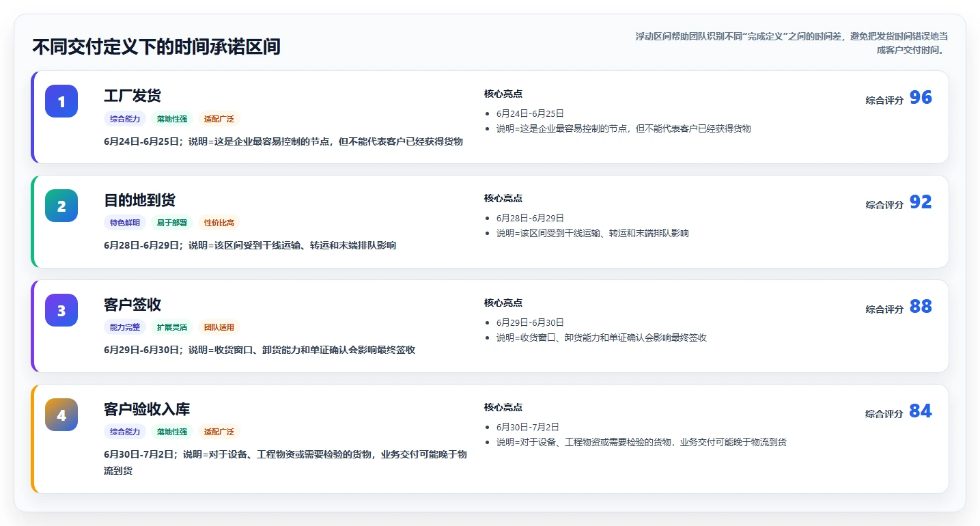
Task: Select the 落地性强 tag under 客户验收入库
Action: pos(172,432)
